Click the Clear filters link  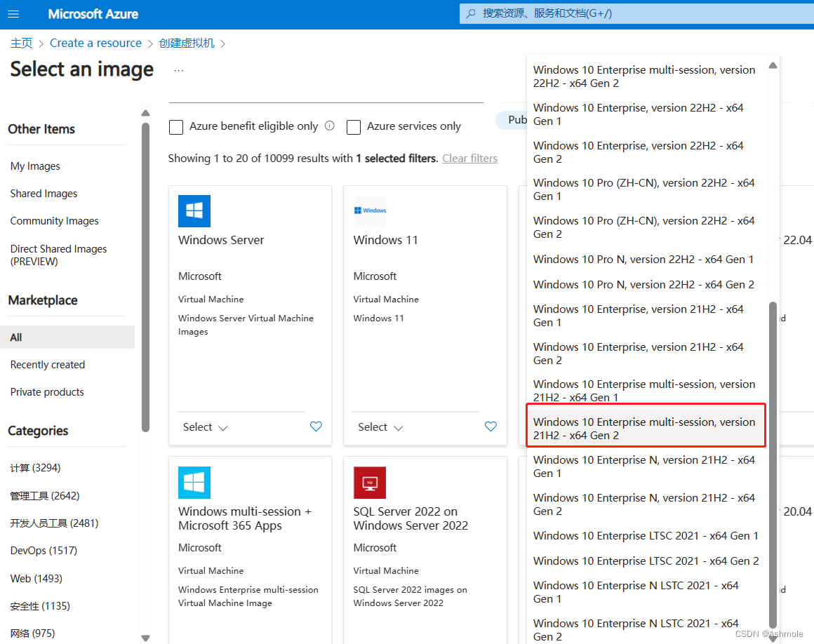pyautogui.click(x=470, y=159)
